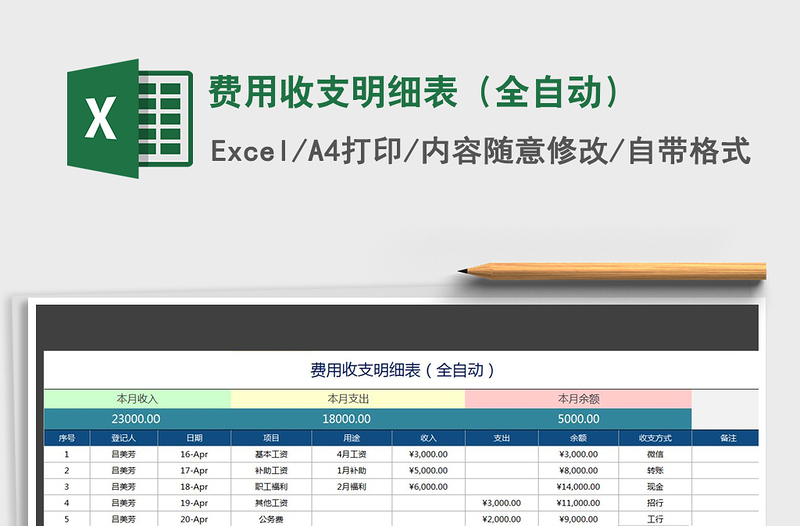Viewport: 800px width, 526px height.
Task: Click the 登记人 column header
Action: [123, 438]
